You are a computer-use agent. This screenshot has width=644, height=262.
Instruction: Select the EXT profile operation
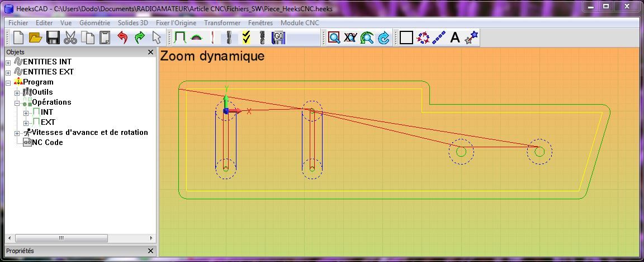(x=48, y=122)
